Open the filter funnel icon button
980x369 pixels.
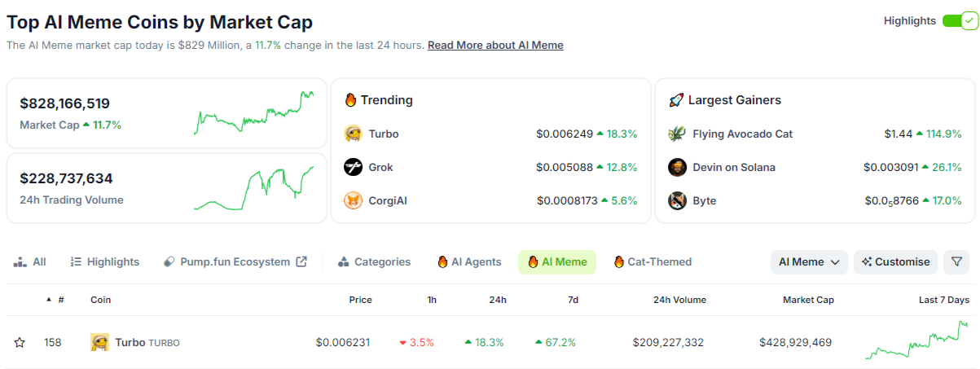[956, 262]
